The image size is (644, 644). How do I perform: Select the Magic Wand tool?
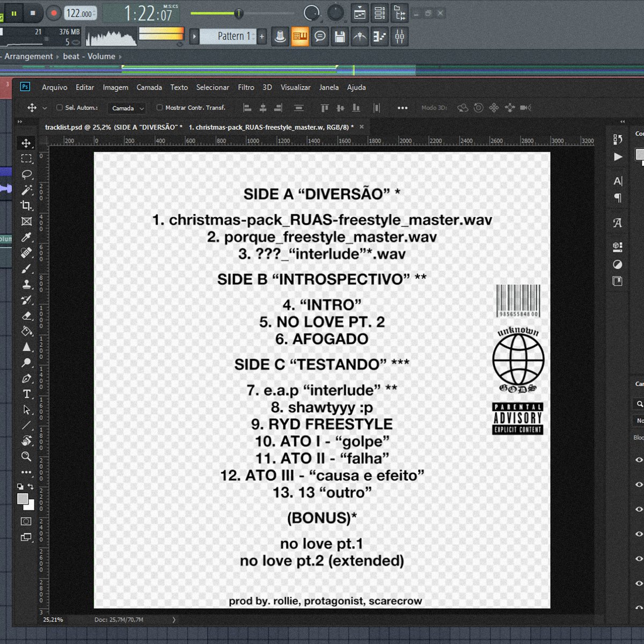pyautogui.click(x=26, y=190)
